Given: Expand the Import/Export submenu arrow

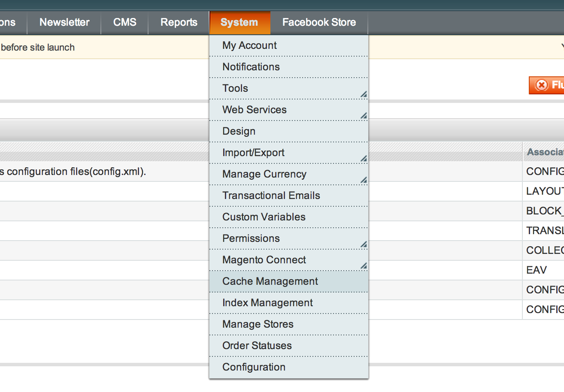Looking at the screenshot, I should pos(364,158).
